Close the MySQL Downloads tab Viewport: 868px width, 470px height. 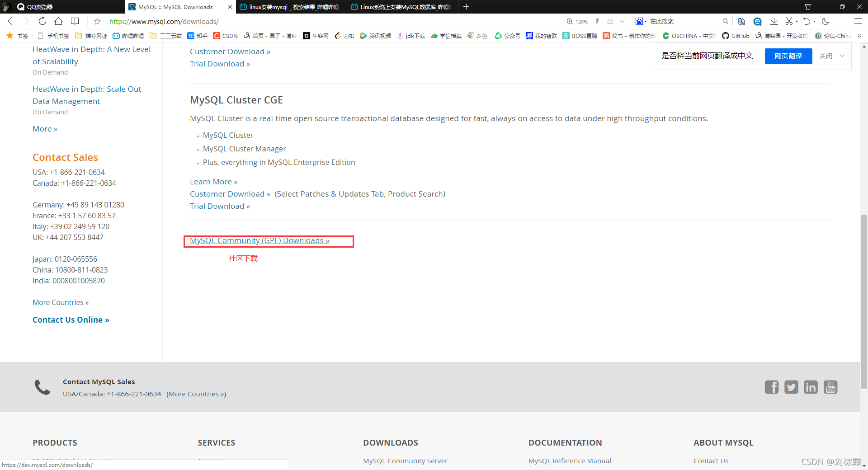230,7
